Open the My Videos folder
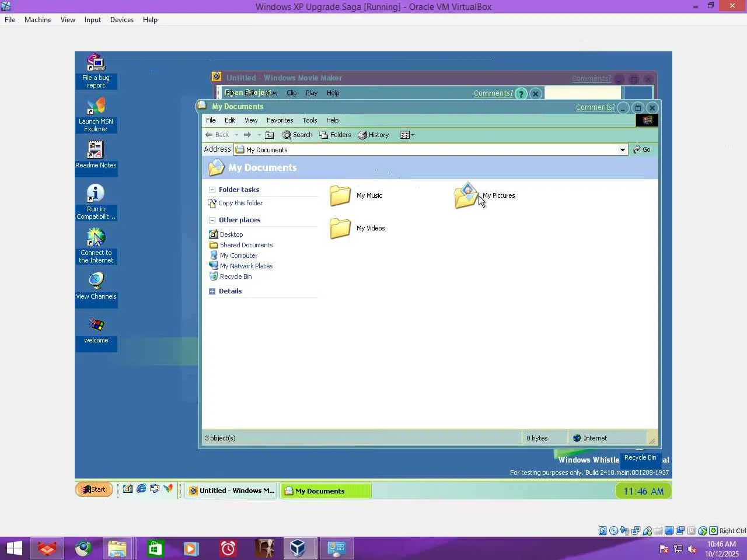The image size is (747, 560). [357, 228]
